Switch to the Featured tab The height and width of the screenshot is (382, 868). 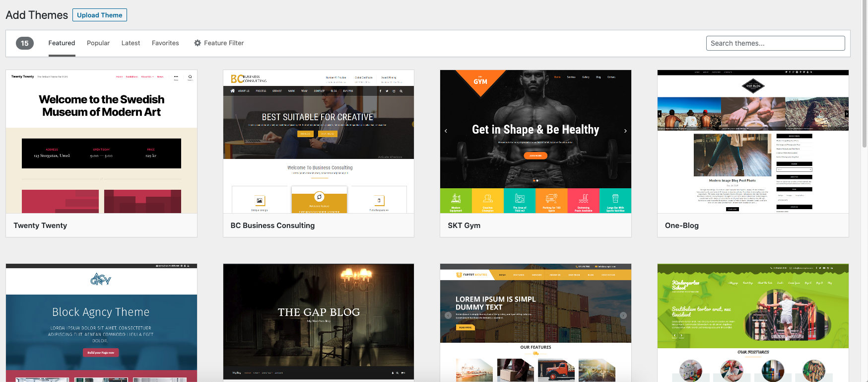(62, 43)
